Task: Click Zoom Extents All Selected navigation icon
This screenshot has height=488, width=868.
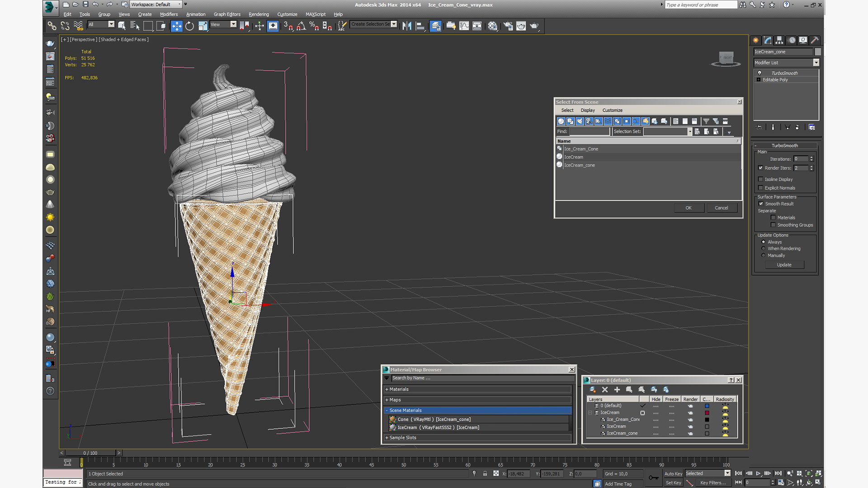Action: 819,474
